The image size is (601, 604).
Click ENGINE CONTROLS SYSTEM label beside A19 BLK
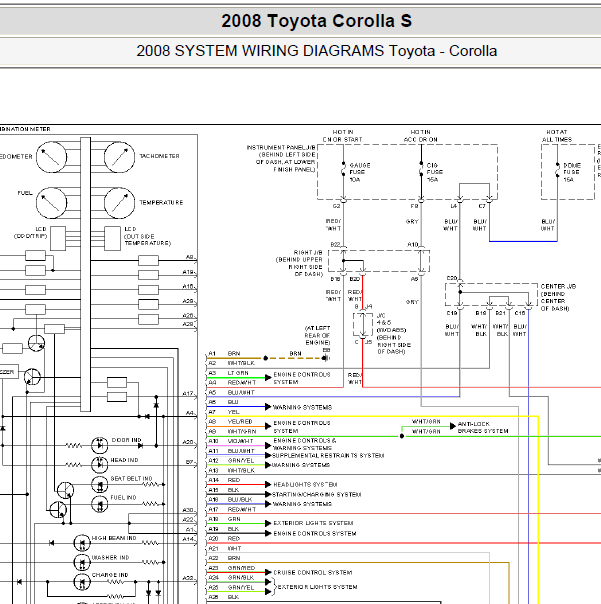click(x=315, y=534)
